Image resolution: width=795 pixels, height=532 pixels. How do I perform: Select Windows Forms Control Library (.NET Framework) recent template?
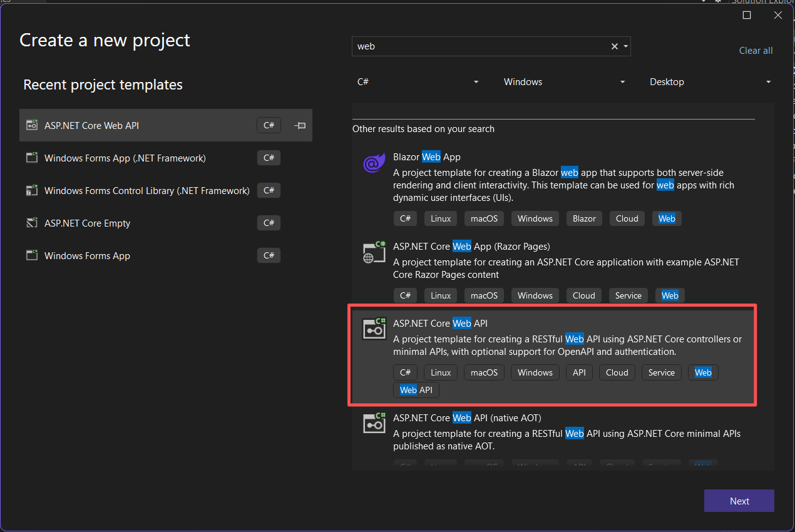(x=166, y=190)
